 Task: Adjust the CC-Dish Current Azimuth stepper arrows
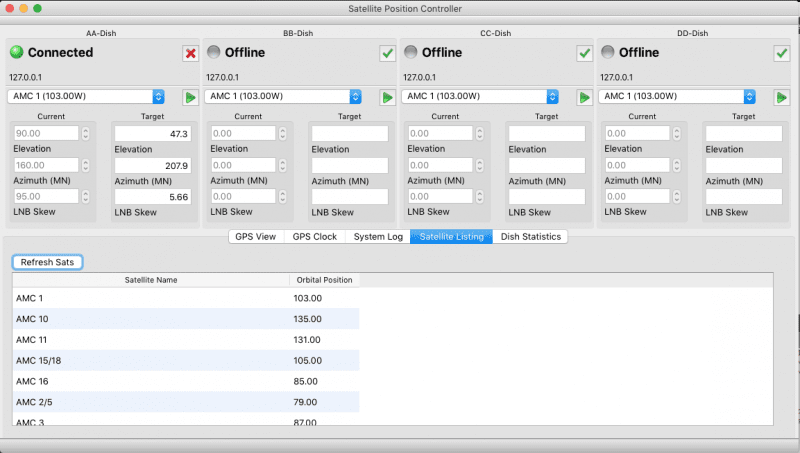(480, 165)
